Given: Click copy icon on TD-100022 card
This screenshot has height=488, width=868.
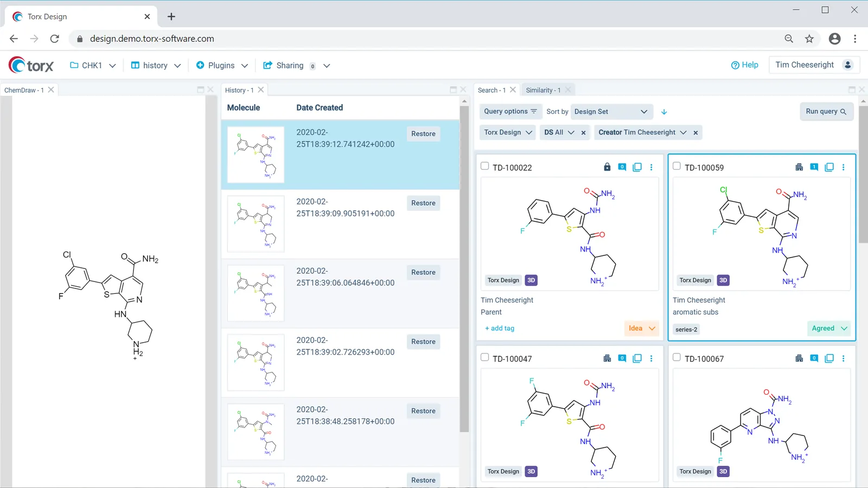Looking at the screenshot, I should pyautogui.click(x=637, y=167).
